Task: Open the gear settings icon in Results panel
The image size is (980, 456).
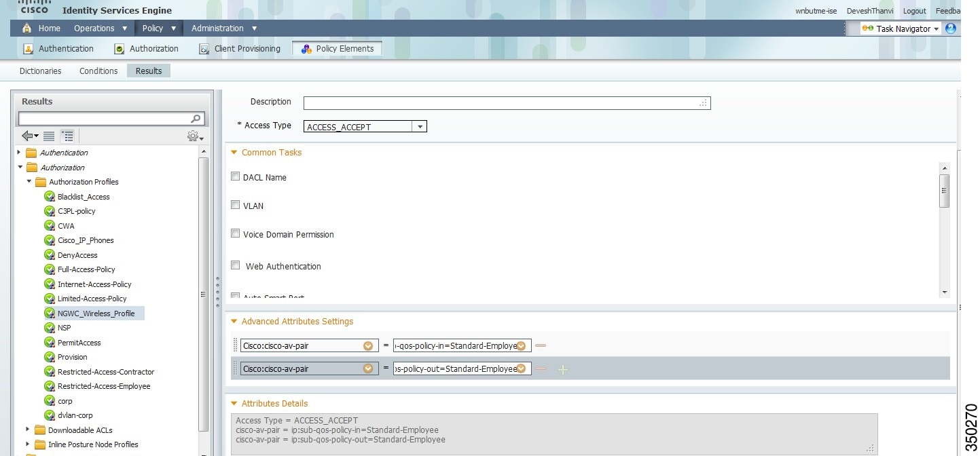Action: 194,136
